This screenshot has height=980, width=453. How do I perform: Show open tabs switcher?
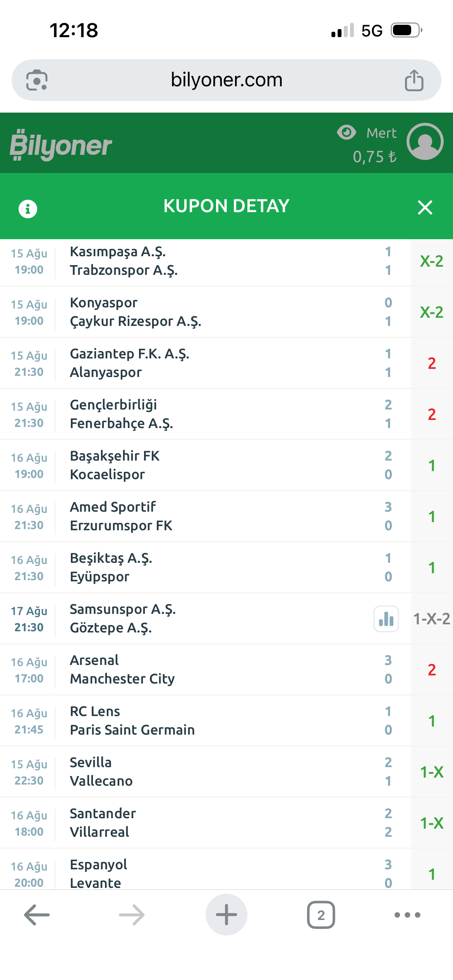pos(321,915)
